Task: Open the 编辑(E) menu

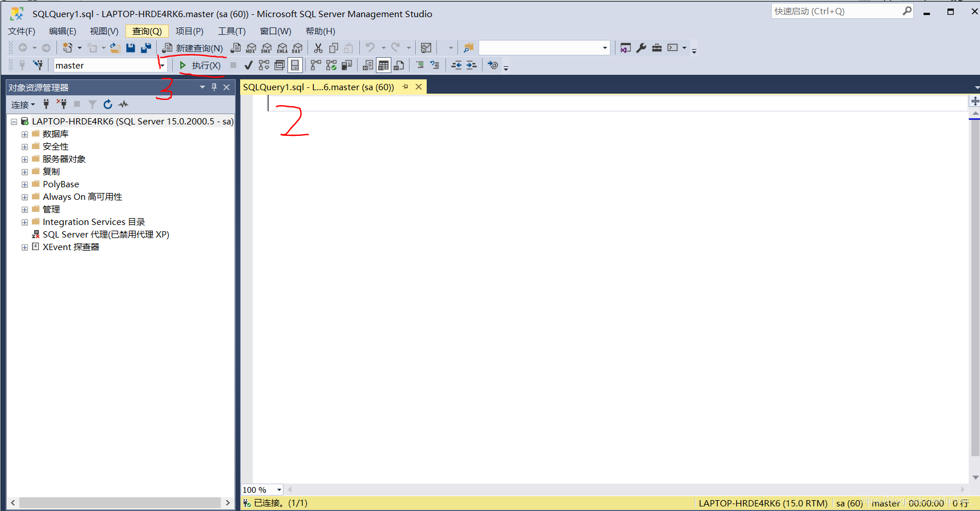Action: pos(62,31)
